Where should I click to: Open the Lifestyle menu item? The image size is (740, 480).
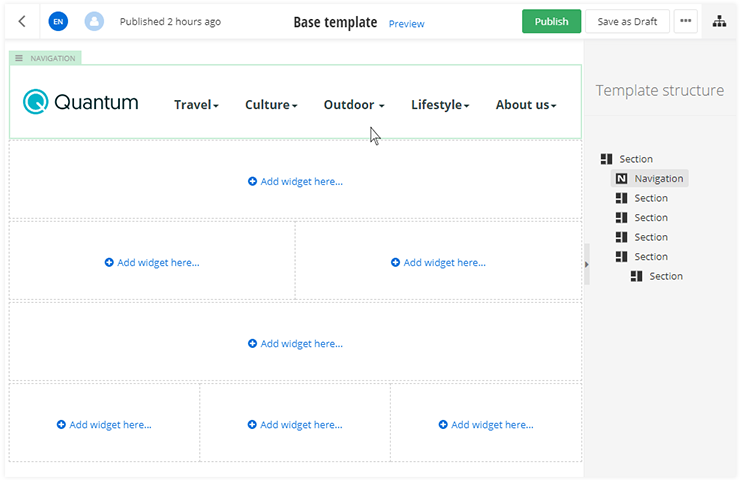pyautogui.click(x=440, y=105)
